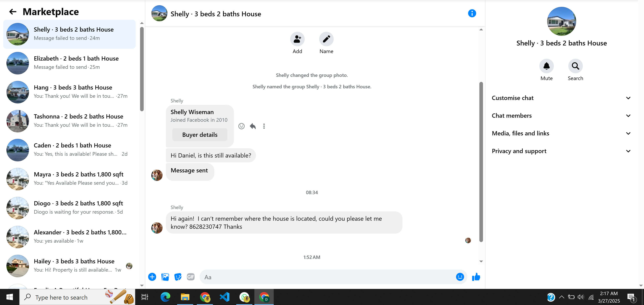Click the Add people icon
Screen dimensions: 644x305
click(297, 39)
